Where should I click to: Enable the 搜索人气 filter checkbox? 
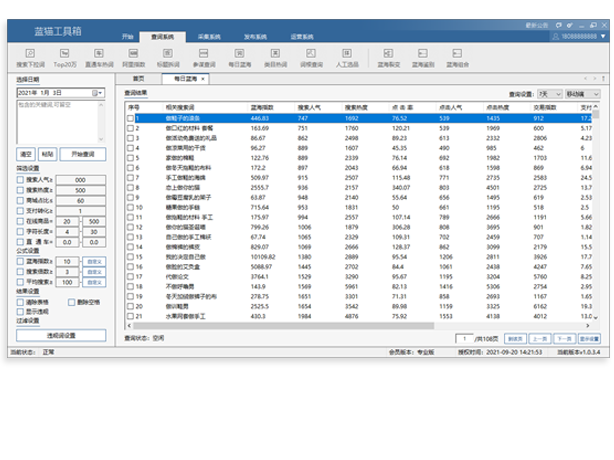(21, 179)
